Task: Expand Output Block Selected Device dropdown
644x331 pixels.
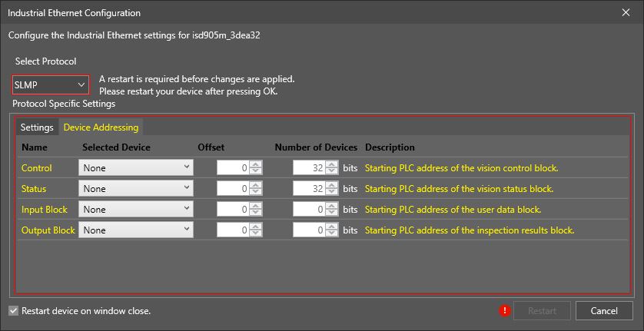Action: point(135,230)
